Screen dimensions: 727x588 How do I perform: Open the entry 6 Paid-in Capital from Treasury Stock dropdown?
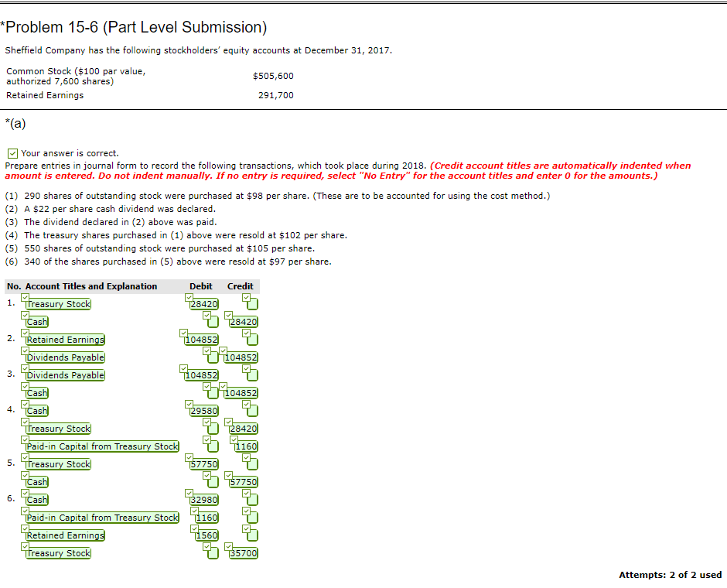(100, 517)
